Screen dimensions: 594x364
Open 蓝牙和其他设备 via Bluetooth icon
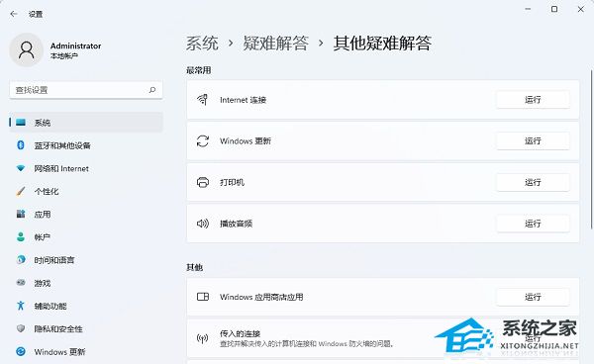(x=21, y=145)
